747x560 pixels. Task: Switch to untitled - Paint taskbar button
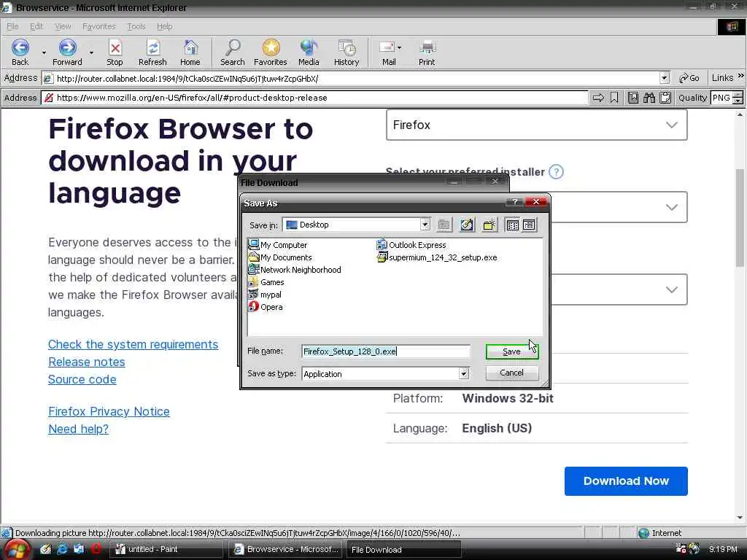[166, 549]
